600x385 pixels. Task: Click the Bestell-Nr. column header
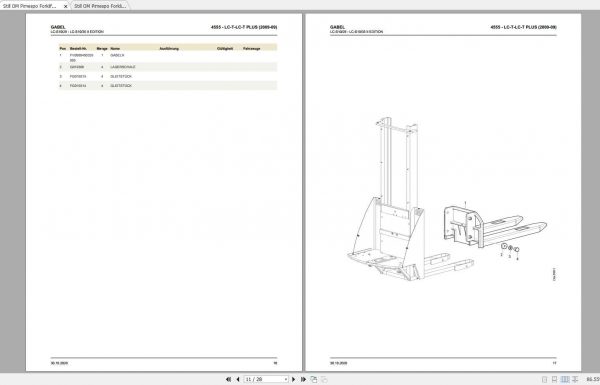coord(78,49)
